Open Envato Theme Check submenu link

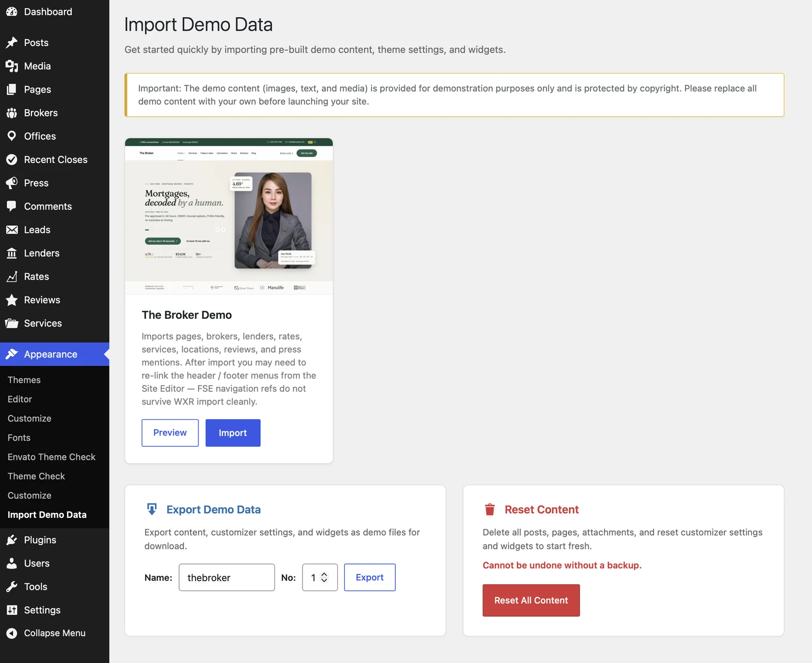51,457
